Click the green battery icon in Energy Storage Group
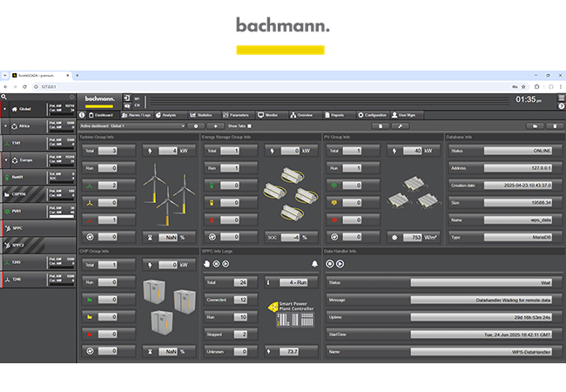 [212, 186]
